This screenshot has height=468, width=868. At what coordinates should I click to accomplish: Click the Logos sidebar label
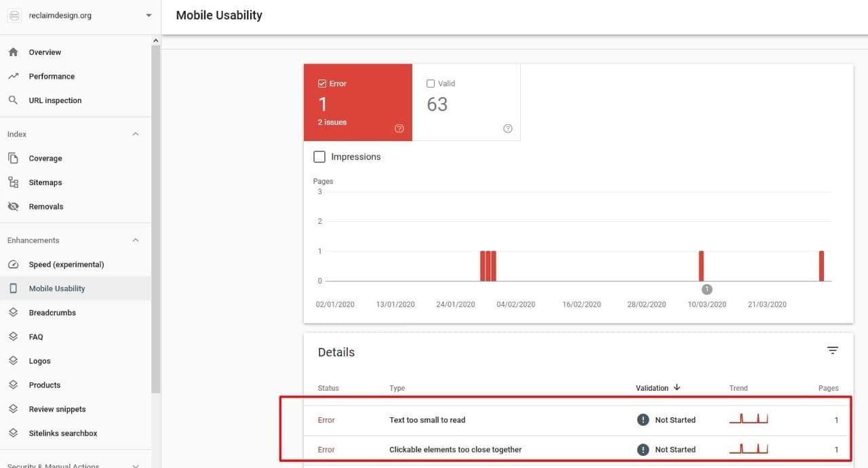coord(39,361)
